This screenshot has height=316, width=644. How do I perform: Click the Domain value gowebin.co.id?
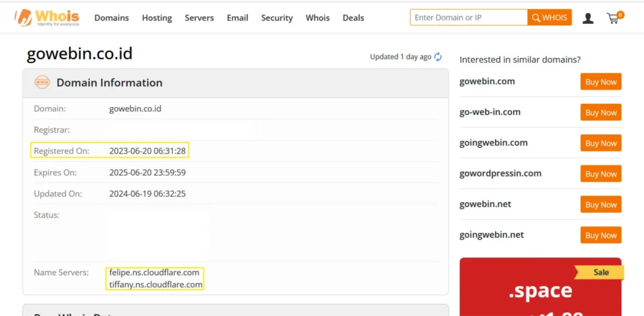[x=135, y=109]
